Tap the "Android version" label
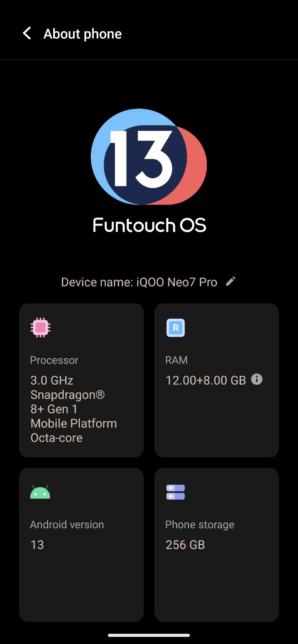The height and width of the screenshot is (644, 298). (67, 524)
